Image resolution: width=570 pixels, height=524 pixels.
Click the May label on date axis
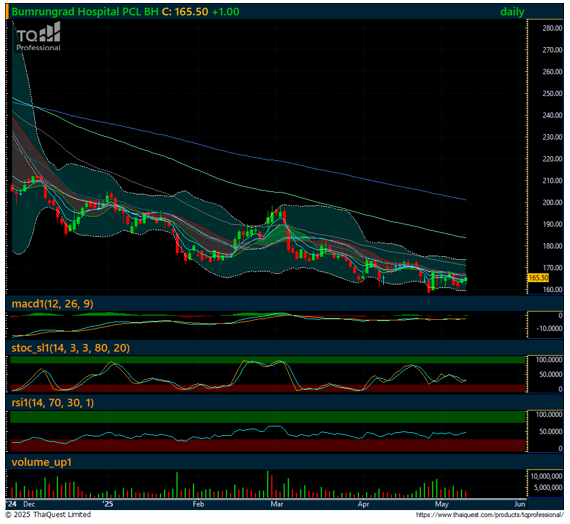pos(442,504)
